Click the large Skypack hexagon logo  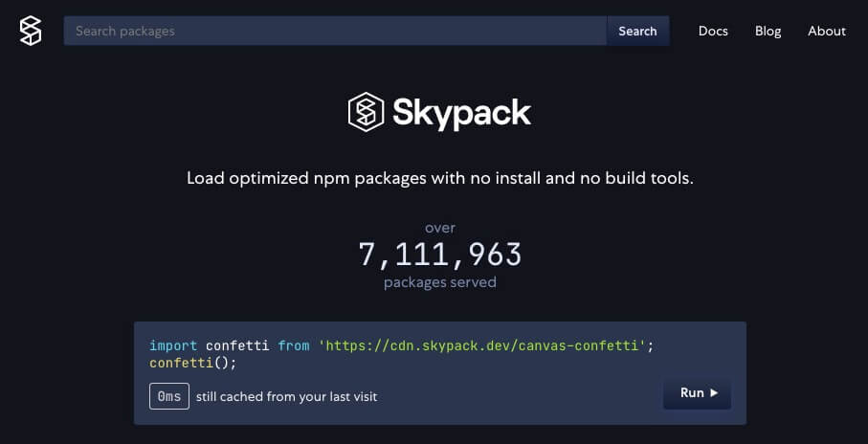pos(366,112)
